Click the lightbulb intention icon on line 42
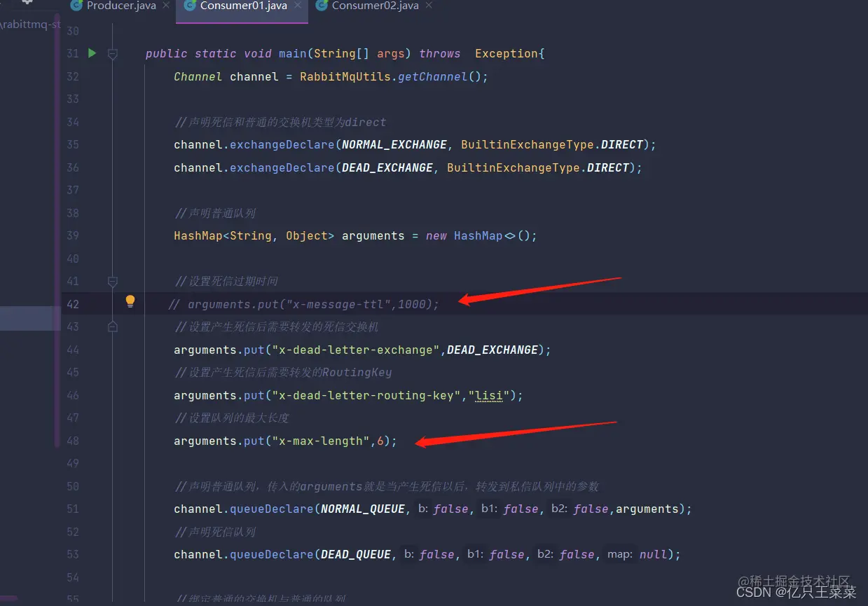868x606 pixels. coord(130,301)
